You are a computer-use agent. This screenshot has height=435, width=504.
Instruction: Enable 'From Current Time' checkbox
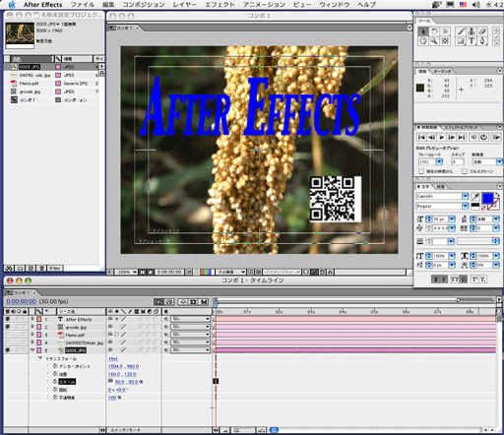pyautogui.click(x=421, y=171)
